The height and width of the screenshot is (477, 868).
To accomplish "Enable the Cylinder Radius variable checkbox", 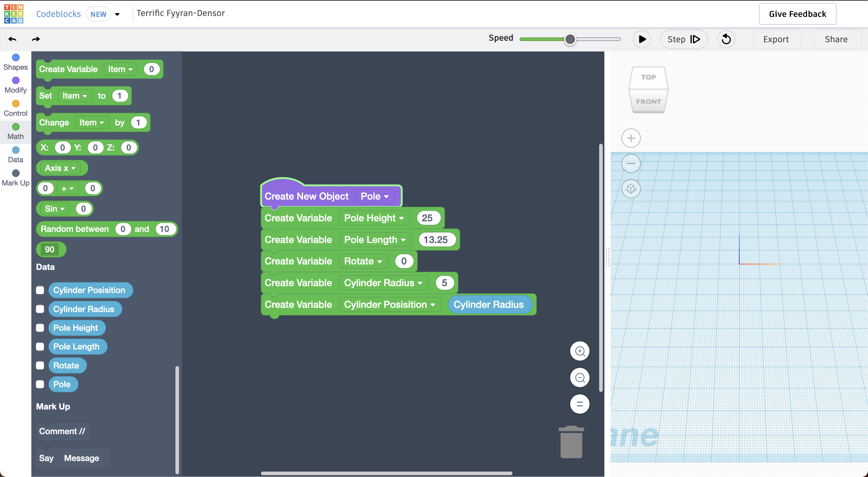I will point(40,309).
